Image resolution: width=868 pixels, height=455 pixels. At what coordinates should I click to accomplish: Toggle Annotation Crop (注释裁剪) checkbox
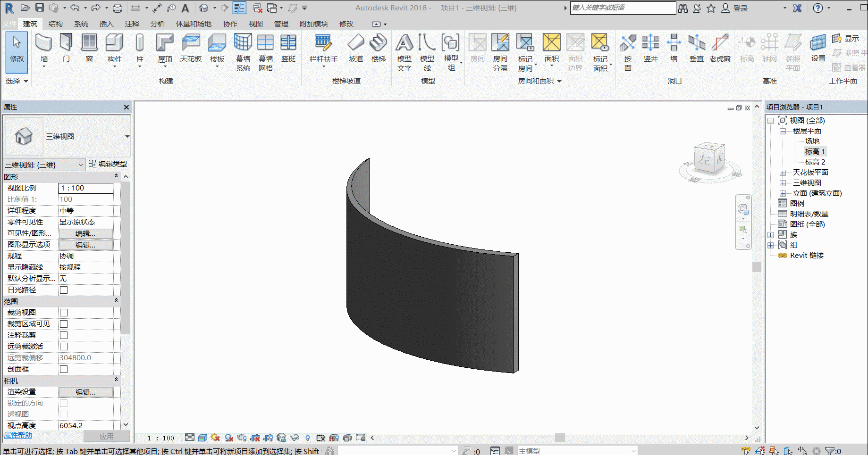click(x=64, y=335)
